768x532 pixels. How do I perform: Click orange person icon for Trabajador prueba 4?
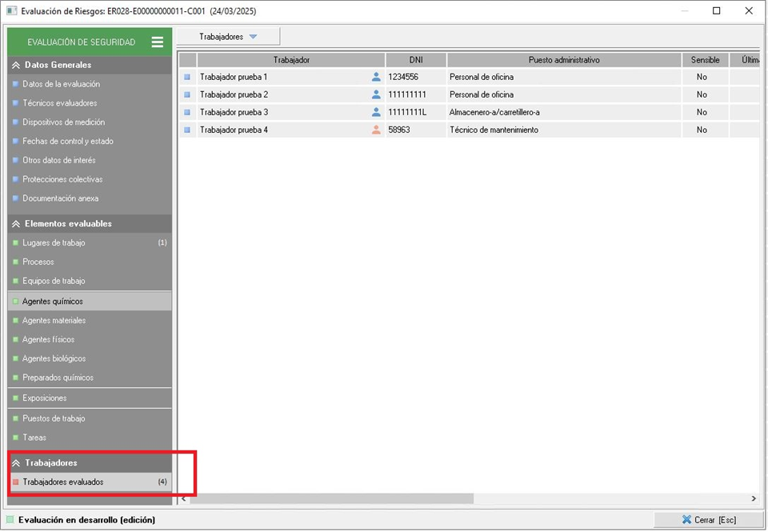click(376, 130)
